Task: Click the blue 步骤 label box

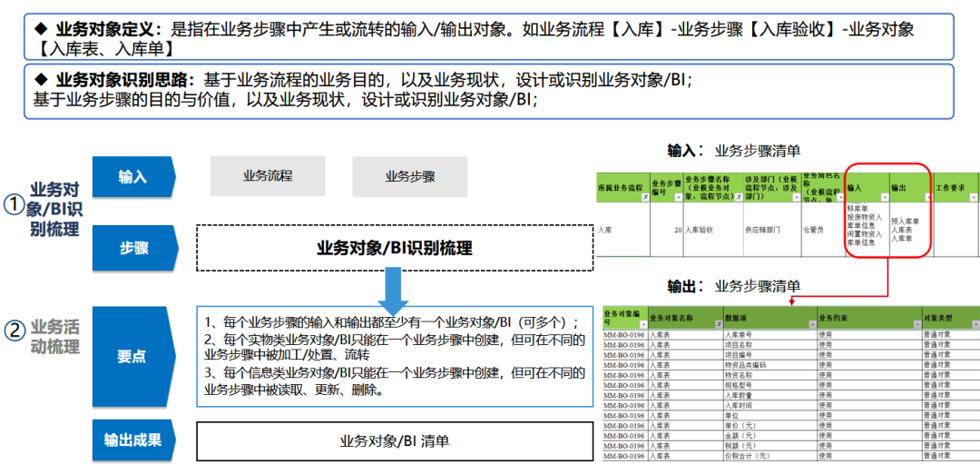Action: pyautogui.click(x=133, y=248)
